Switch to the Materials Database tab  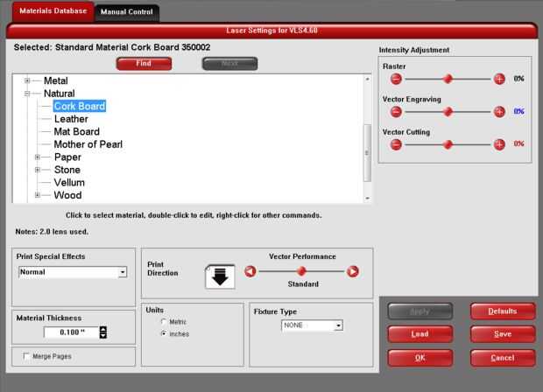(x=53, y=11)
